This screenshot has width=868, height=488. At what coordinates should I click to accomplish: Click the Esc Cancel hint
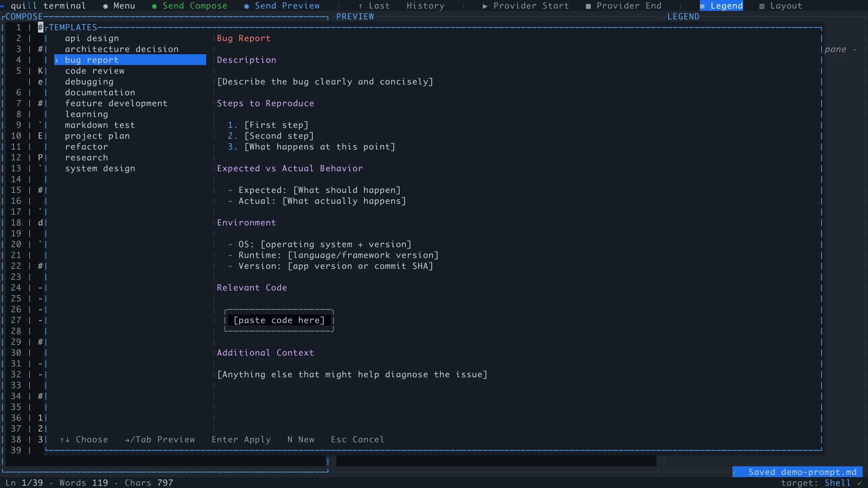click(358, 440)
